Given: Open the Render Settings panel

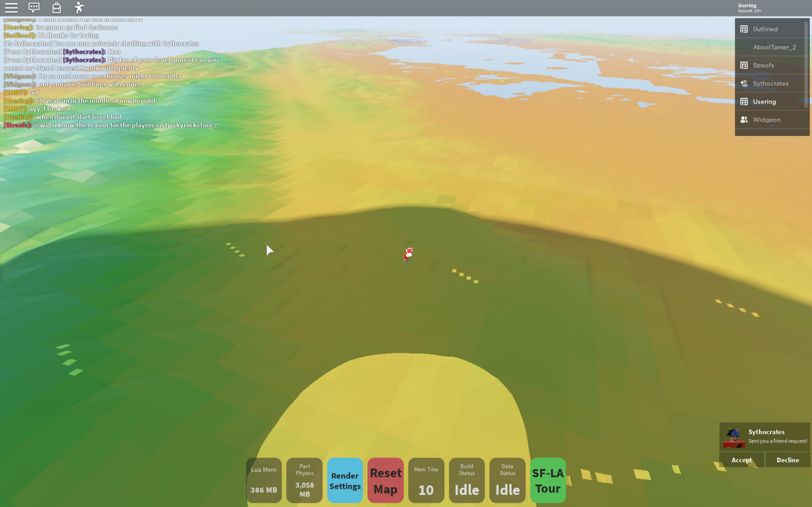Looking at the screenshot, I should (x=345, y=480).
